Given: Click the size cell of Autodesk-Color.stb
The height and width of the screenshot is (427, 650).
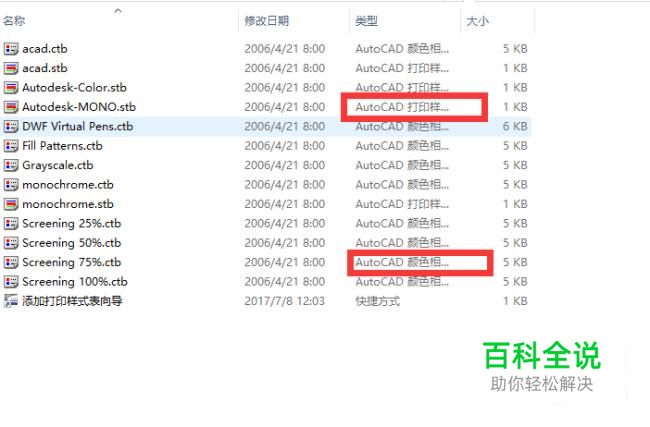Looking at the screenshot, I should [x=515, y=88].
